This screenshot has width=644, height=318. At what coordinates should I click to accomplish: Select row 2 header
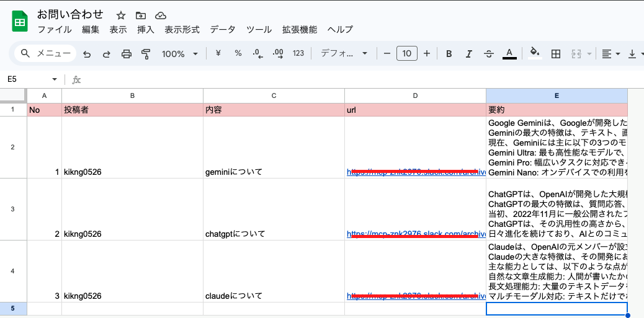tap(13, 147)
